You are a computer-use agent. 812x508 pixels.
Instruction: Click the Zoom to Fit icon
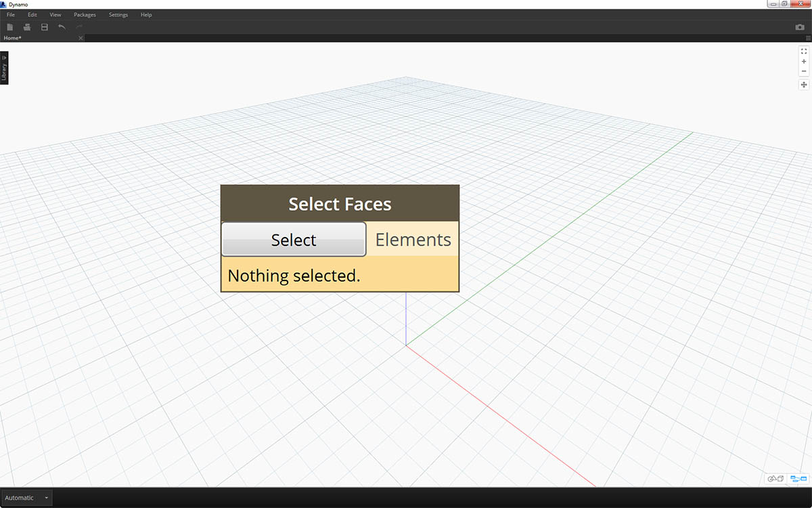[804, 51]
